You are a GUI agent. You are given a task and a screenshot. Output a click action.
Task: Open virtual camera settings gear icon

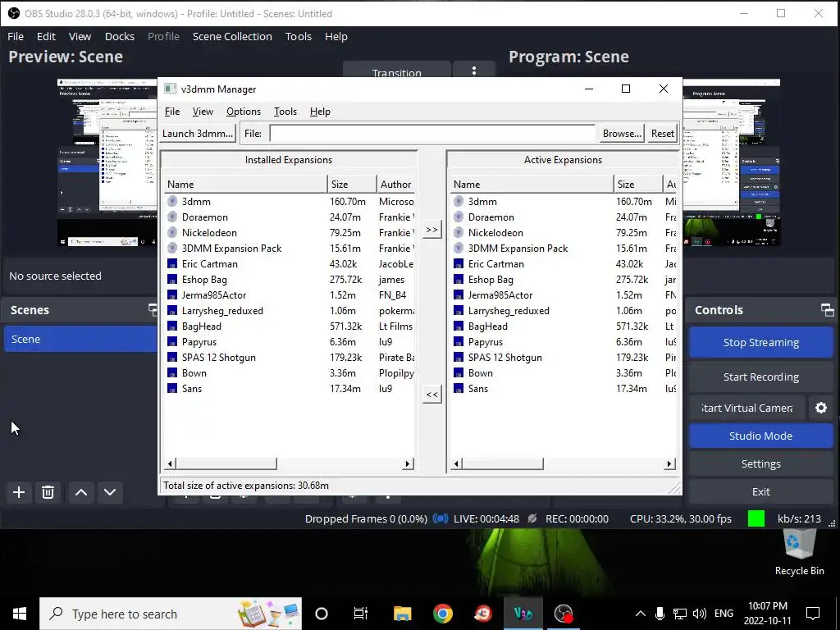[x=820, y=409]
